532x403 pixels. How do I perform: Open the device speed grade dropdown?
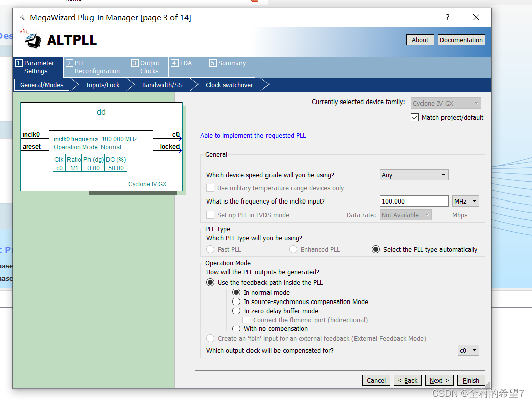point(414,175)
